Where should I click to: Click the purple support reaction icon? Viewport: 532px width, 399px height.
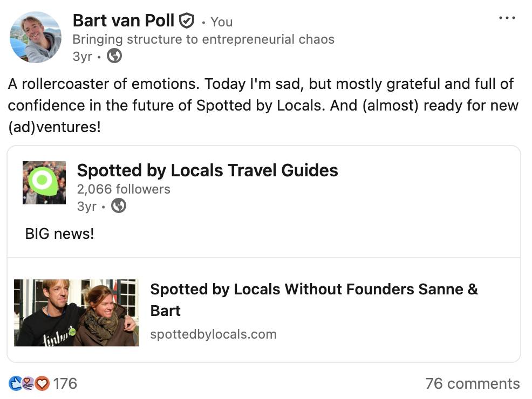tap(29, 383)
